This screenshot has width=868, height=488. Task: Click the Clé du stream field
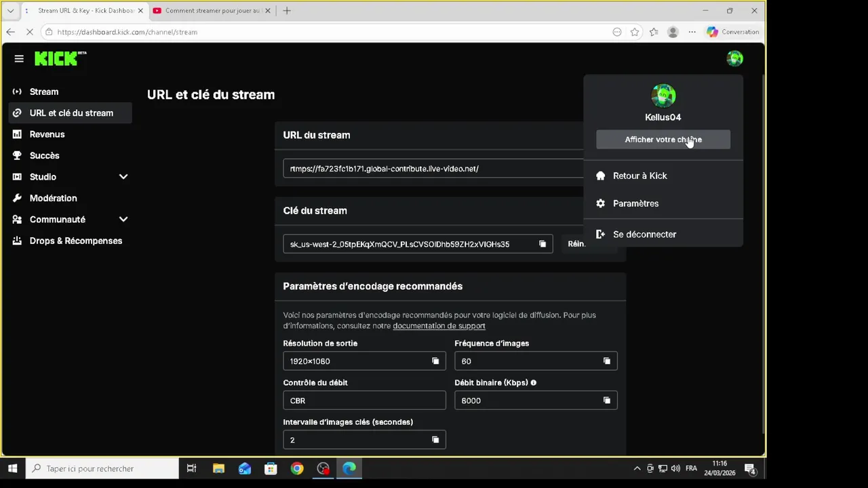418,244
